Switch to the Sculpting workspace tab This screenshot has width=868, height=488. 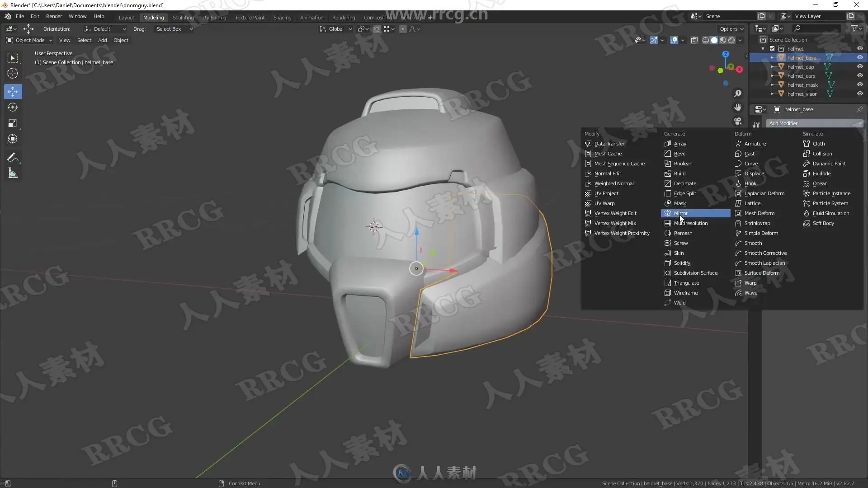(x=183, y=18)
